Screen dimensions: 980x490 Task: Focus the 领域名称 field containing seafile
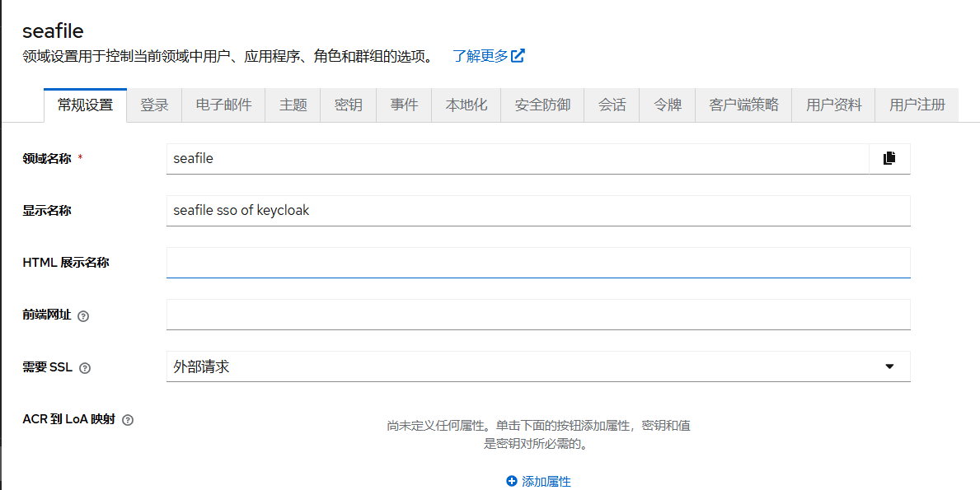(x=518, y=159)
